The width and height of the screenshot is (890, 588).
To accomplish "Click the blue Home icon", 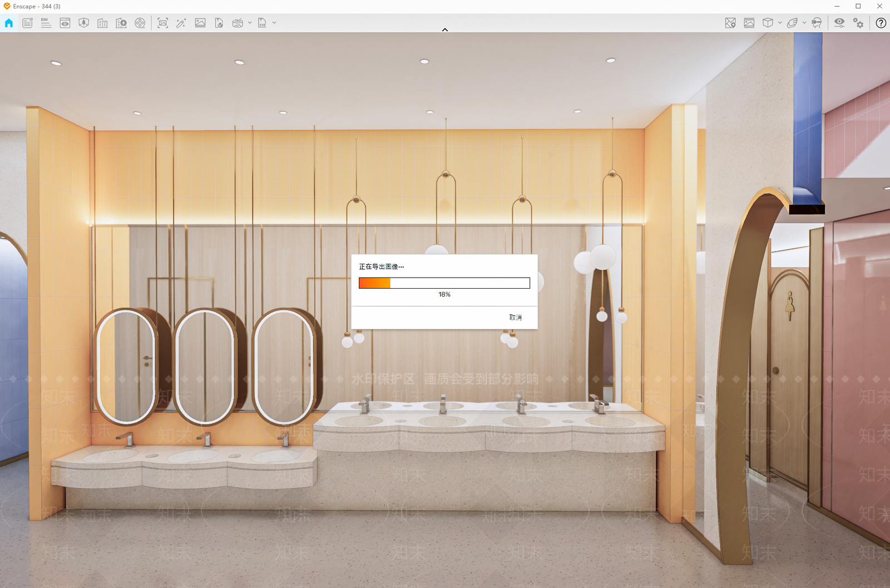I will (9, 23).
